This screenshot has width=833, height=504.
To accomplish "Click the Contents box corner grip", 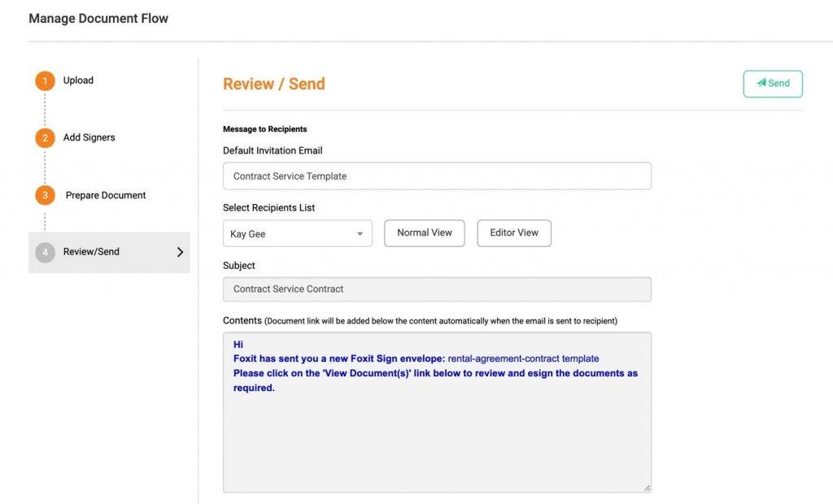I will pos(647,488).
